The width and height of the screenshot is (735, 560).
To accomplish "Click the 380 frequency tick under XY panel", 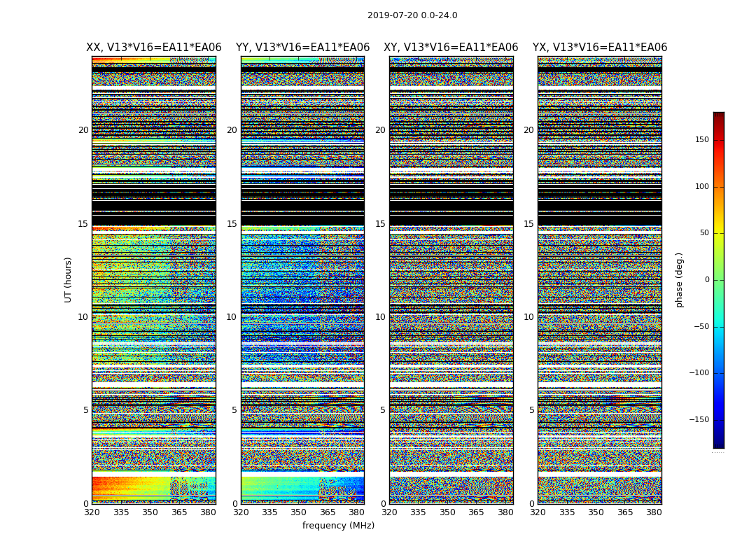I will click(x=505, y=512).
